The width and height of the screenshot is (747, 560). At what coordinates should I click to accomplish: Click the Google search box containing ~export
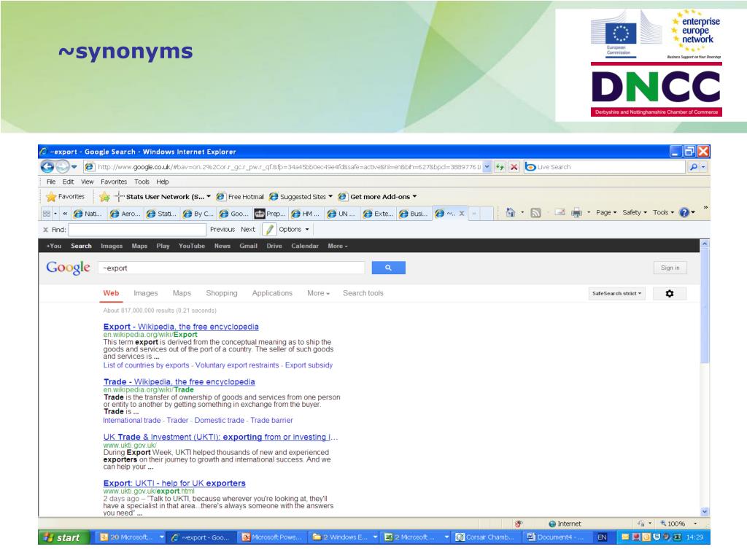tap(231, 268)
